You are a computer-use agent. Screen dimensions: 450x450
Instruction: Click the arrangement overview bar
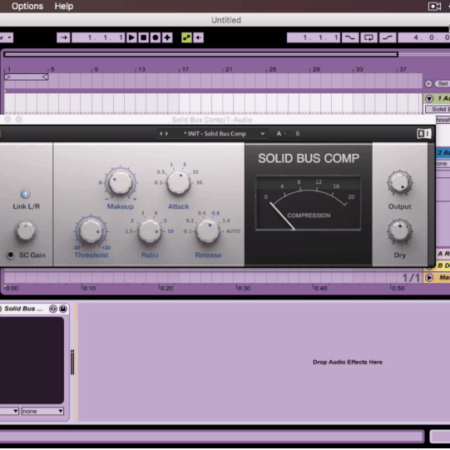click(x=201, y=54)
